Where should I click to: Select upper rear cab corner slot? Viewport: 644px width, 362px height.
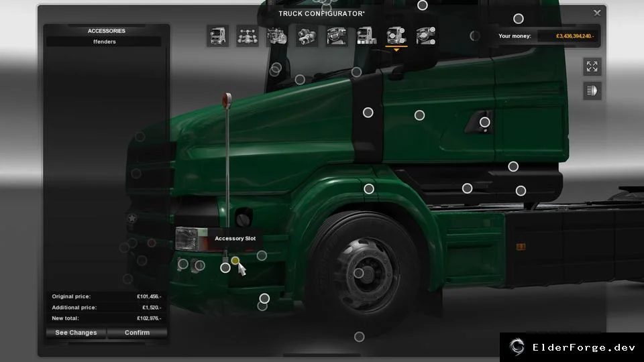pyautogui.click(x=519, y=19)
